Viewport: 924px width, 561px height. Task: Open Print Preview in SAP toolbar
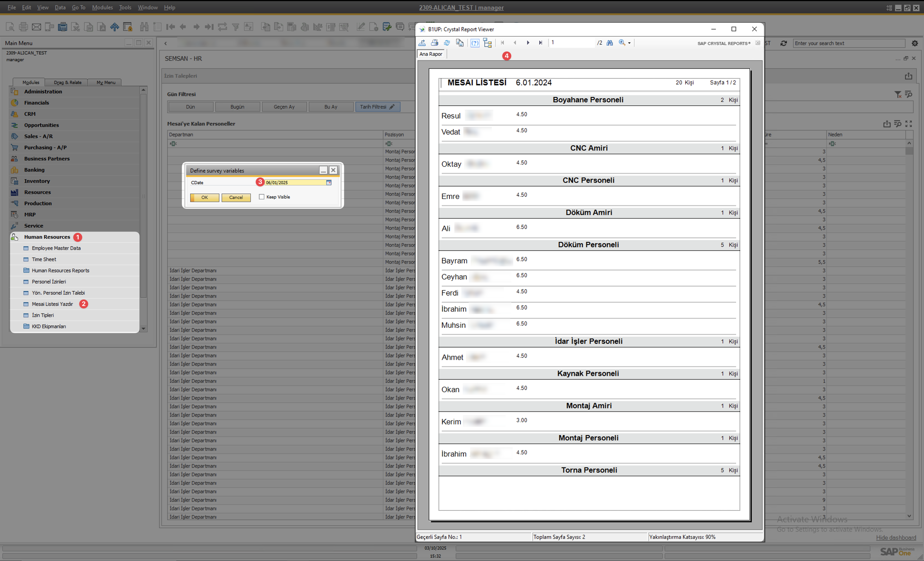pos(10,27)
